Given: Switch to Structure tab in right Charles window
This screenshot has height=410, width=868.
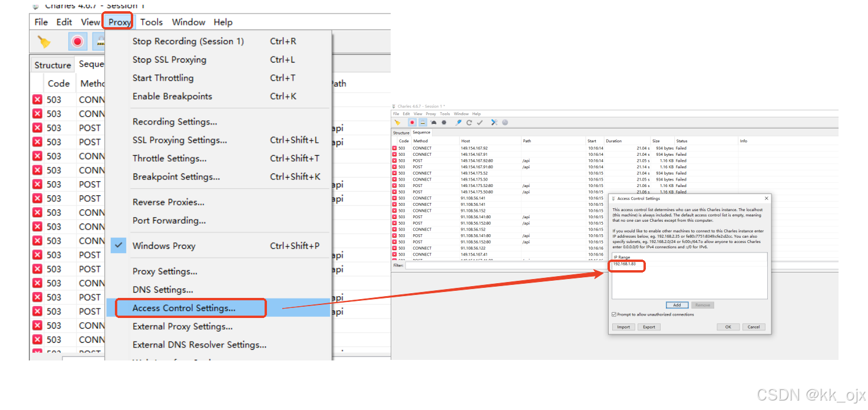Looking at the screenshot, I should [x=401, y=133].
